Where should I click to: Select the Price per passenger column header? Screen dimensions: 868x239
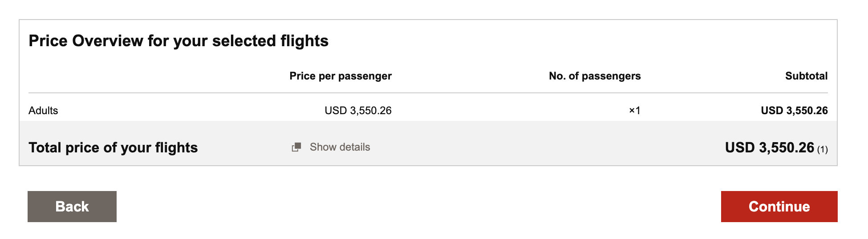[x=341, y=76]
